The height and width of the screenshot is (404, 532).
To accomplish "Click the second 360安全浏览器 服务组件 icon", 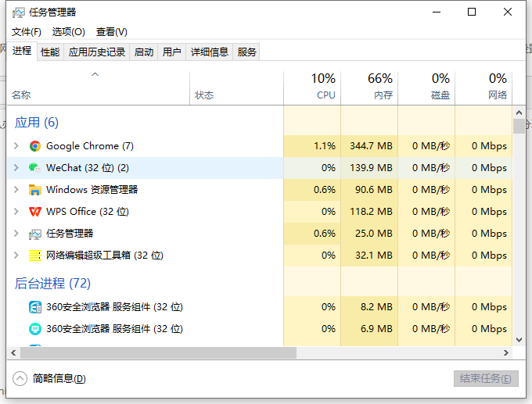I will [34, 329].
